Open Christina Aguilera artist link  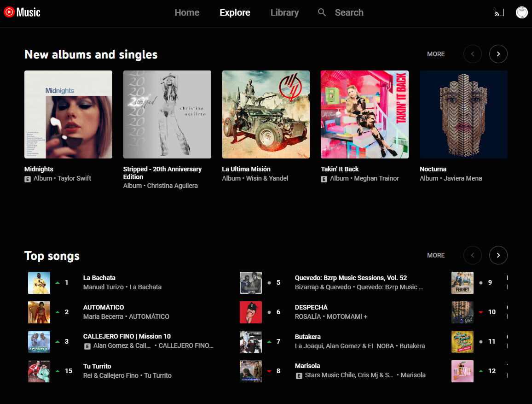(173, 186)
